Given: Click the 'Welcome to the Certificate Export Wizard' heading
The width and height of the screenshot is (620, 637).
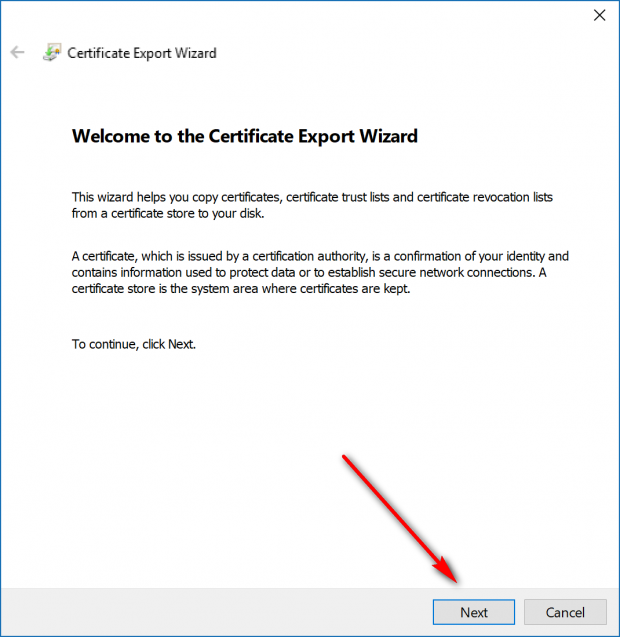Looking at the screenshot, I should click(x=245, y=136).
